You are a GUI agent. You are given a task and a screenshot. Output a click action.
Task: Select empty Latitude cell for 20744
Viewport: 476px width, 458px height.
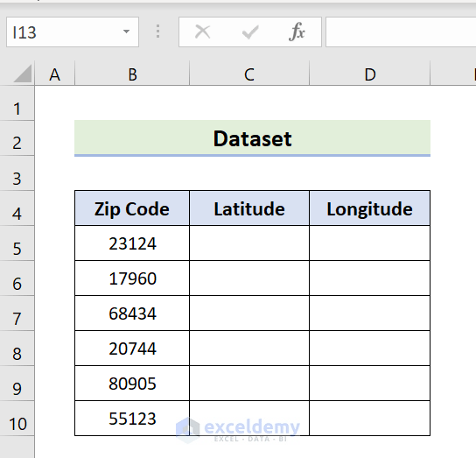(x=249, y=348)
